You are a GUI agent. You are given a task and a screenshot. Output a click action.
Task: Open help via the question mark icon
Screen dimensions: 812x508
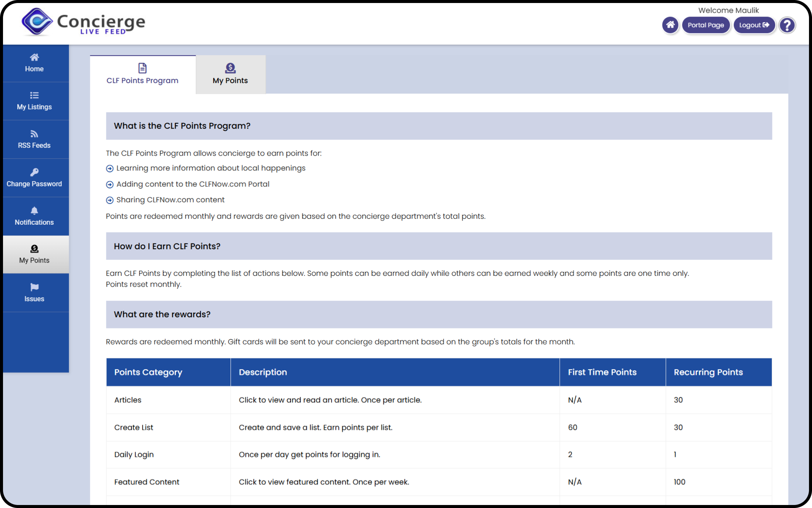tap(787, 25)
